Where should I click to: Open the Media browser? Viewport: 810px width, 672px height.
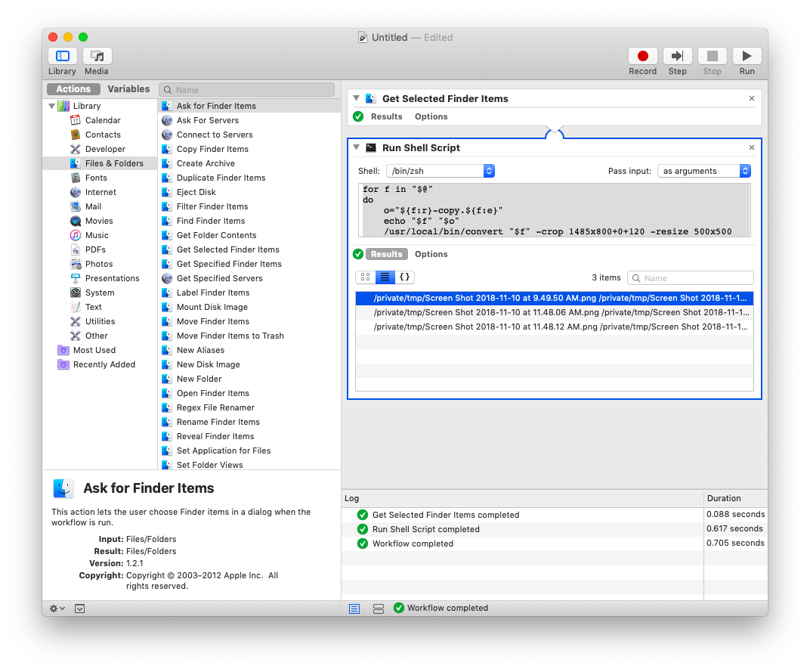(97, 56)
